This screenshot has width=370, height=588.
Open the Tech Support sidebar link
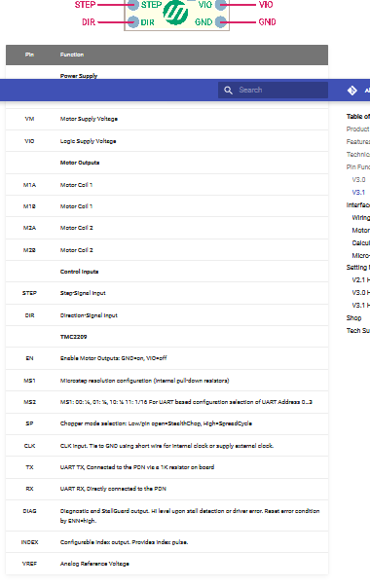point(358,331)
